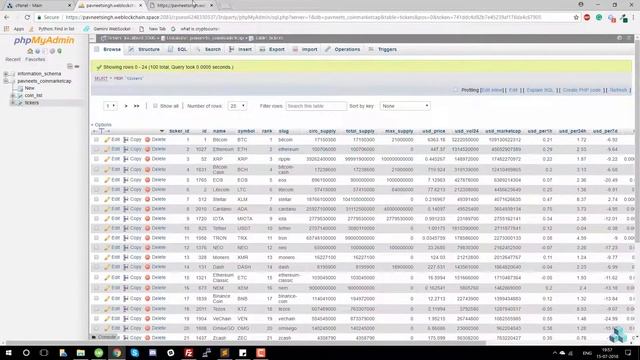Select the XRP row checkbox

(x=96, y=159)
